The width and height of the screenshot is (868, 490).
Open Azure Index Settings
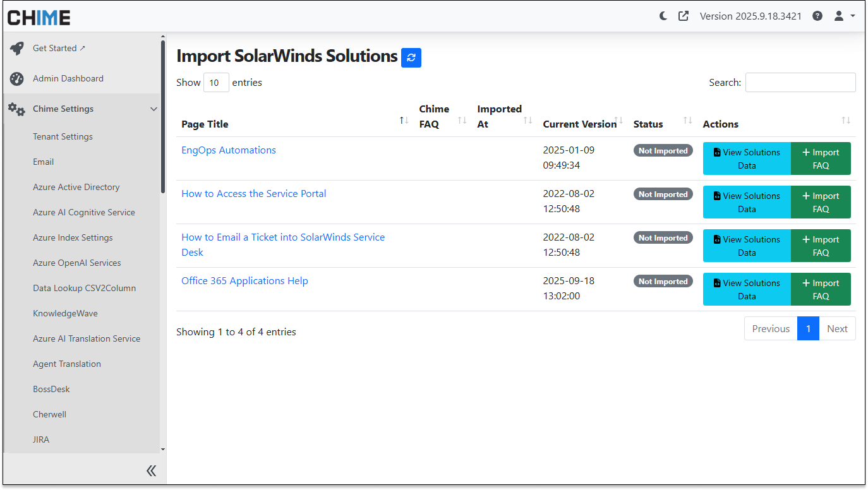73,237
